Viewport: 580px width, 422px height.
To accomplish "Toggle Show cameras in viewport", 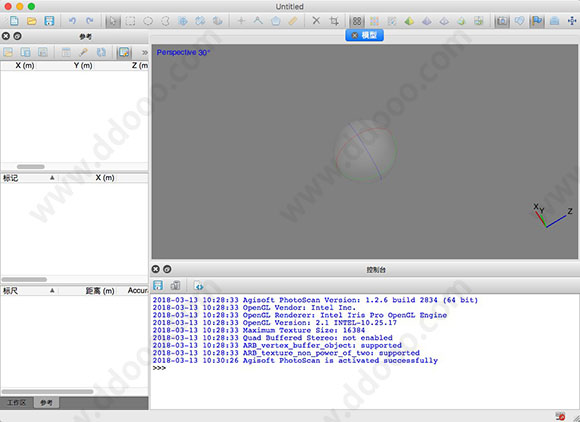I will 502,21.
